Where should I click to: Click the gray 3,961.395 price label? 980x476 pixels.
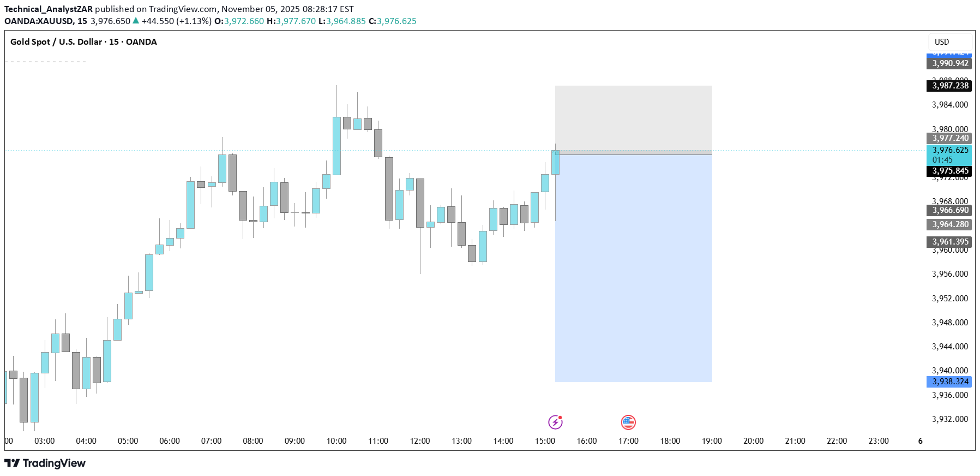[x=949, y=242]
